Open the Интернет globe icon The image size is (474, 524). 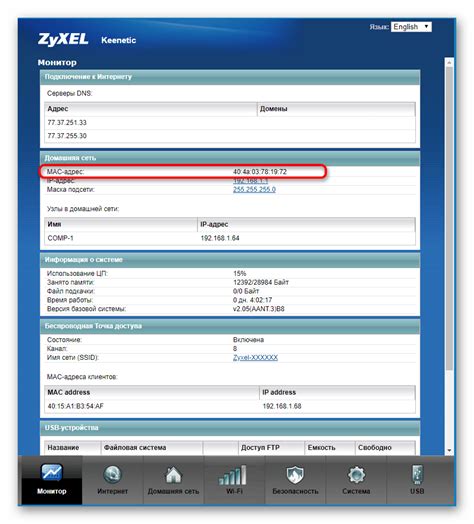[x=112, y=474]
